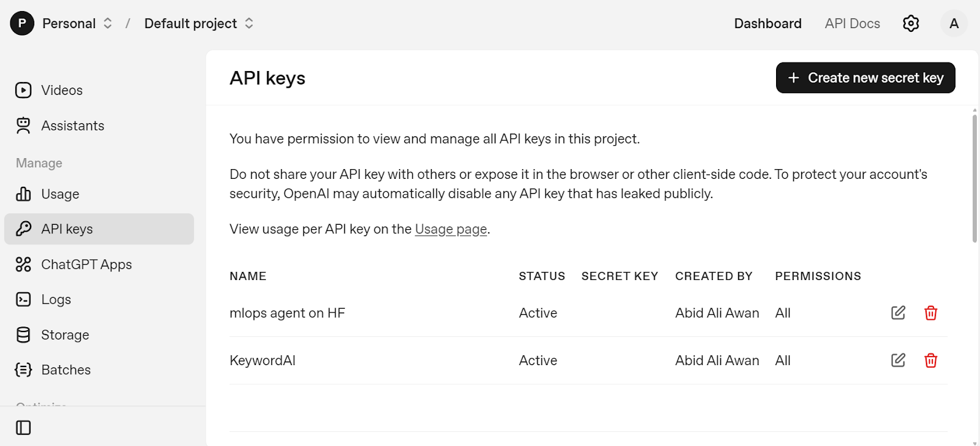
Task: Go to Batches in the sidebar
Action: point(66,370)
